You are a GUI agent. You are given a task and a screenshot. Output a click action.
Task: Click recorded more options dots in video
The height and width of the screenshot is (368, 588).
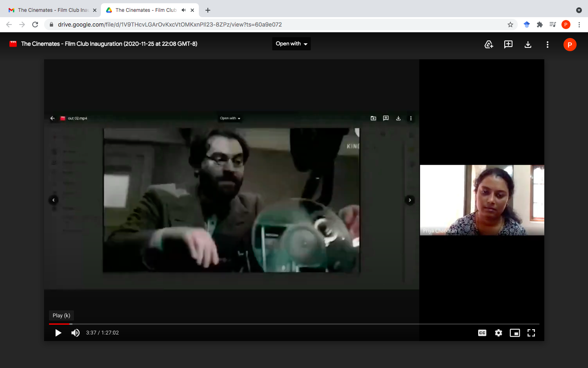411,118
